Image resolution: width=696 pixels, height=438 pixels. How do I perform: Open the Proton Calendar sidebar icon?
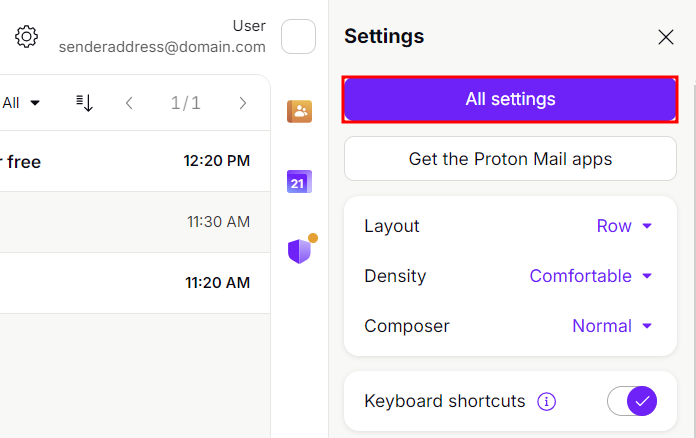pos(299,181)
